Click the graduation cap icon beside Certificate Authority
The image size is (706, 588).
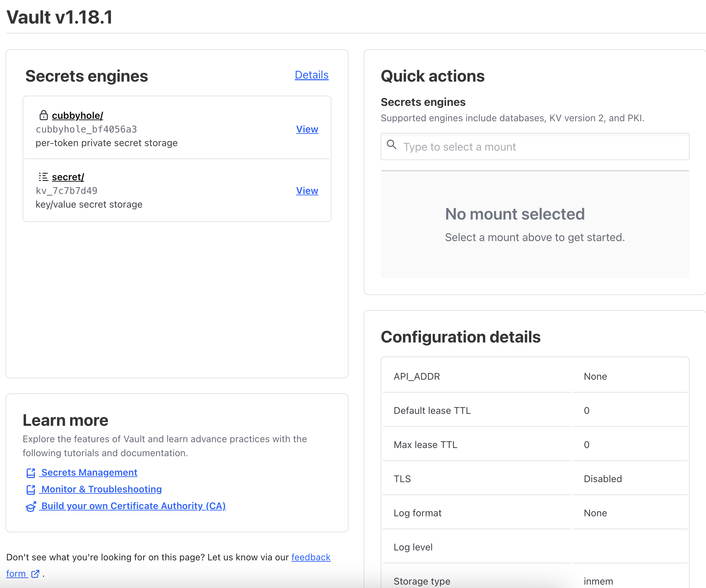pos(31,506)
